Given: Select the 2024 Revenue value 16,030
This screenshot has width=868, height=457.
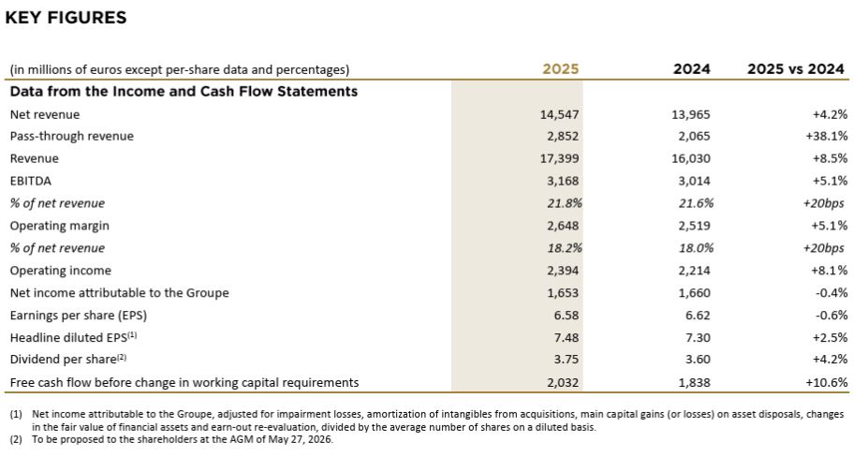Looking at the screenshot, I should [x=691, y=159].
